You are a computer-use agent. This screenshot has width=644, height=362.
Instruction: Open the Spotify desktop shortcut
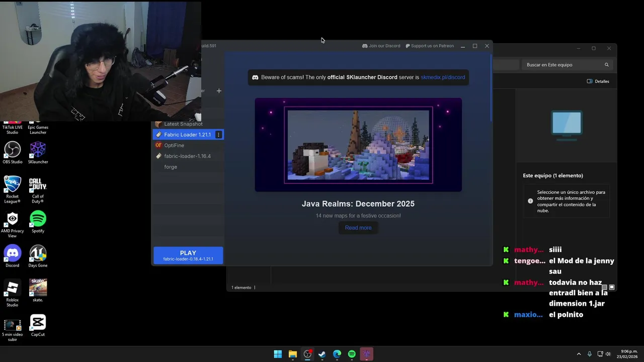point(38,222)
